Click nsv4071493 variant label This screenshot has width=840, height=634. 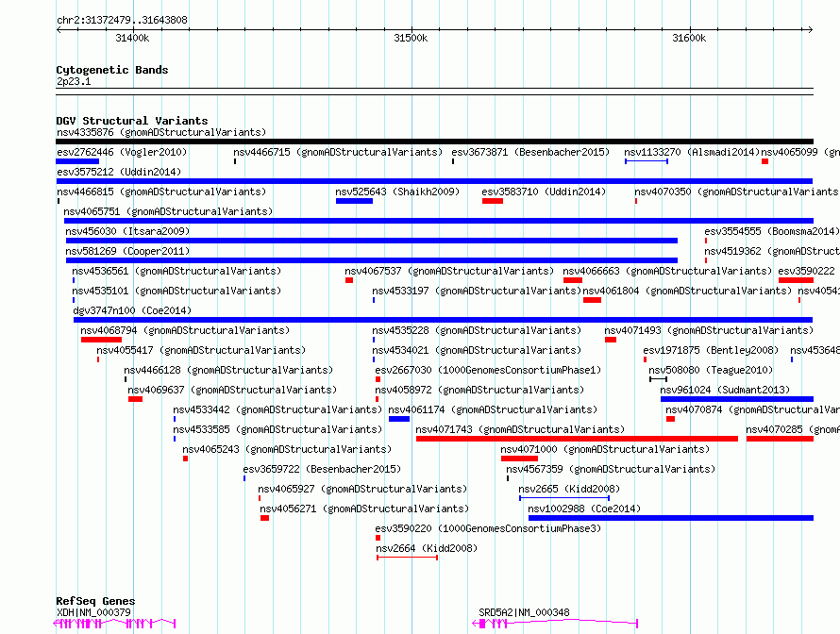pyautogui.click(x=710, y=330)
